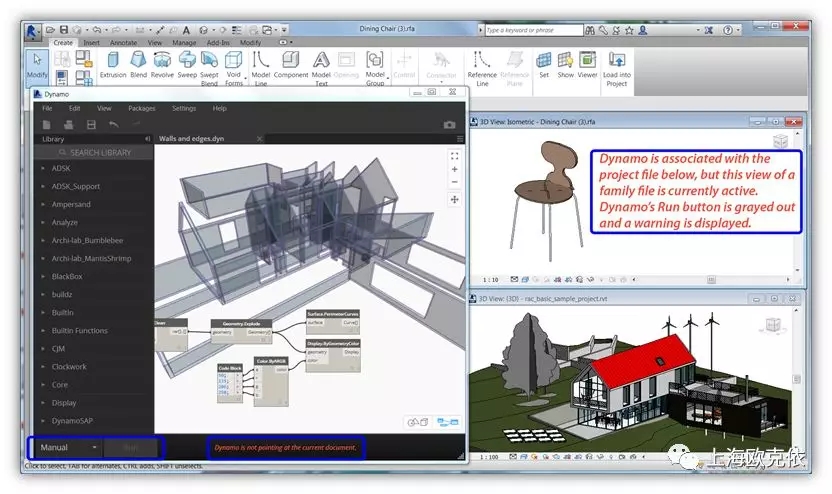
Task: Switch to the Annotate ribbon tab
Action: coord(123,43)
